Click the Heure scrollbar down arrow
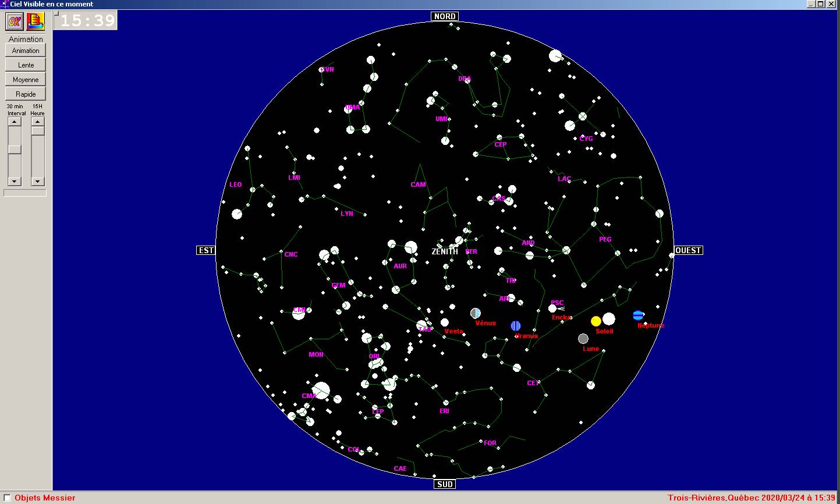Viewport: 840px width, 504px height. [x=38, y=181]
